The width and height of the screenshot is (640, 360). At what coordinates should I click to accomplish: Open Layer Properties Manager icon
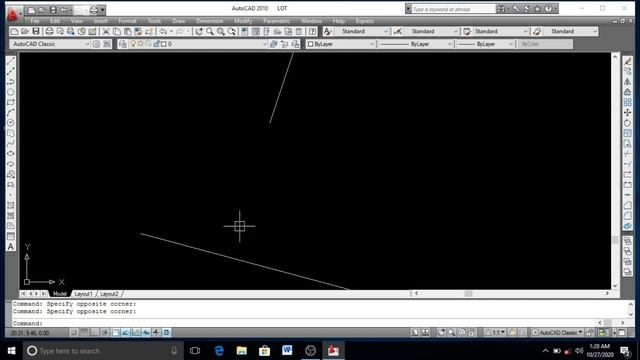coord(123,44)
